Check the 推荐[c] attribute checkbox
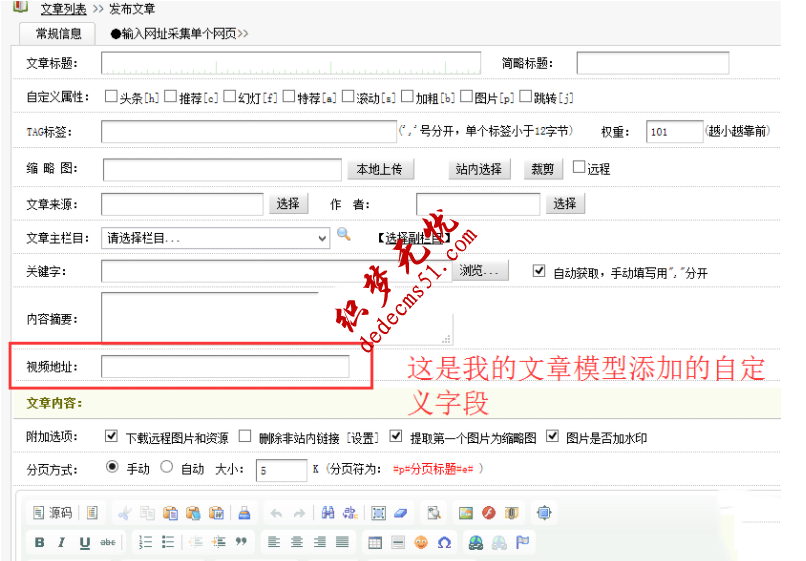Image resolution: width=806 pixels, height=561 pixels. coord(170,96)
